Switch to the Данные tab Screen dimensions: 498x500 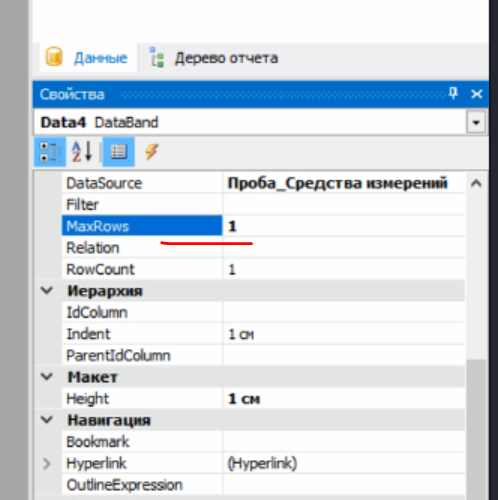point(88,58)
